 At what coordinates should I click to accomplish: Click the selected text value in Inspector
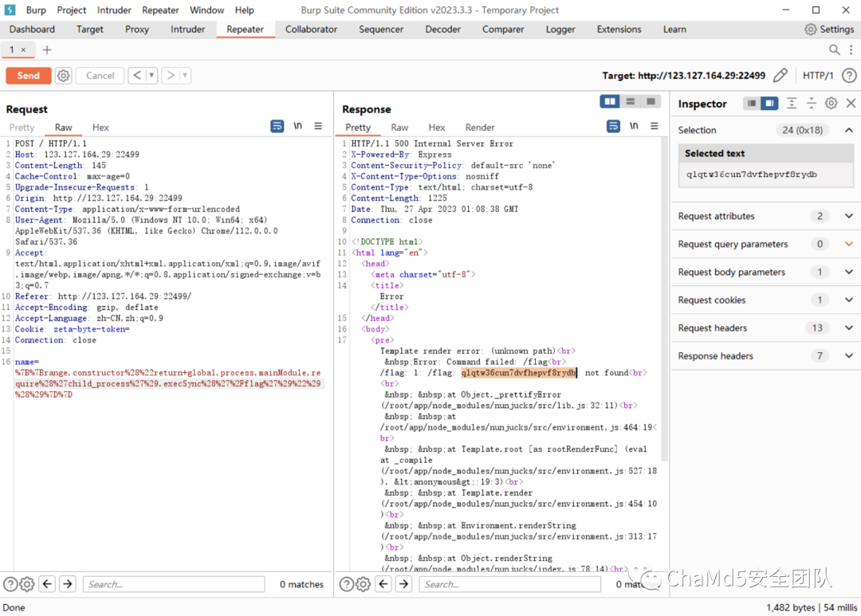click(751, 174)
